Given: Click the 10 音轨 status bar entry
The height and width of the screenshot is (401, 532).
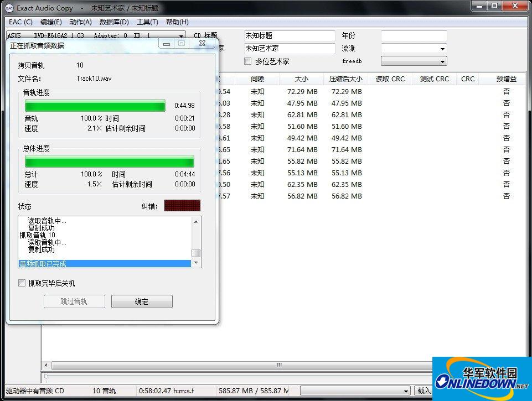Looking at the screenshot, I should [x=104, y=391].
